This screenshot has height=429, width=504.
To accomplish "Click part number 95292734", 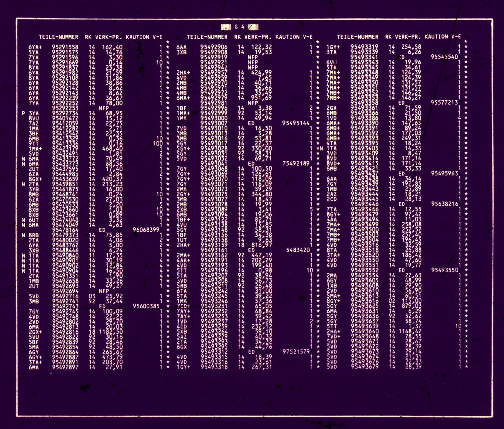I will (65, 113).
